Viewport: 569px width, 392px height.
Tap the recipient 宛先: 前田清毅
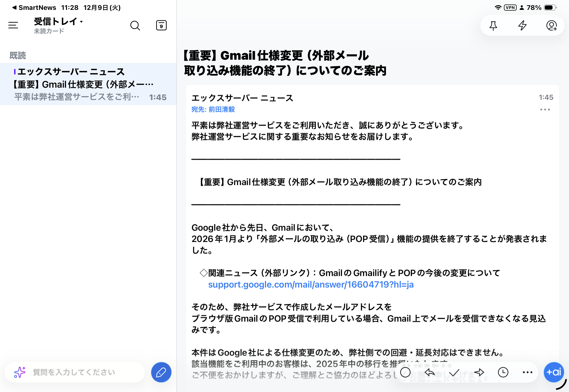(213, 110)
